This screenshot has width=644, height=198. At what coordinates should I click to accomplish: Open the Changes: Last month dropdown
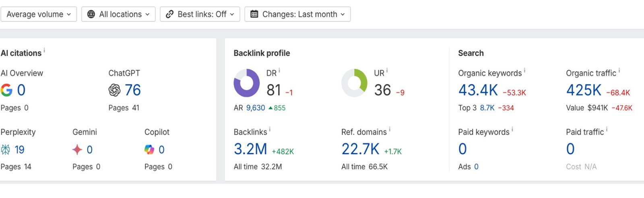(x=297, y=14)
